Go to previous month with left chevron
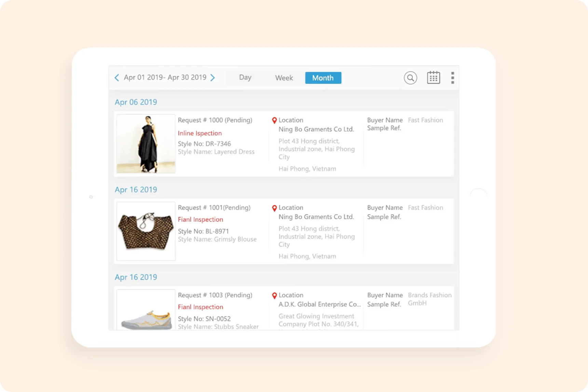The width and height of the screenshot is (588, 392). click(x=117, y=78)
